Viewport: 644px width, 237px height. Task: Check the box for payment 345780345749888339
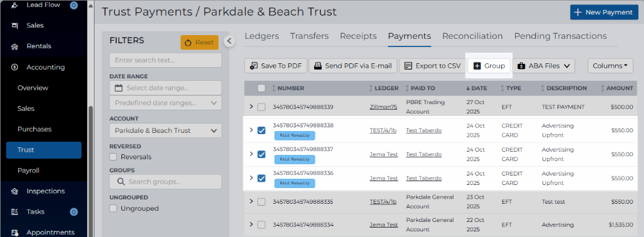tap(261, 107)
